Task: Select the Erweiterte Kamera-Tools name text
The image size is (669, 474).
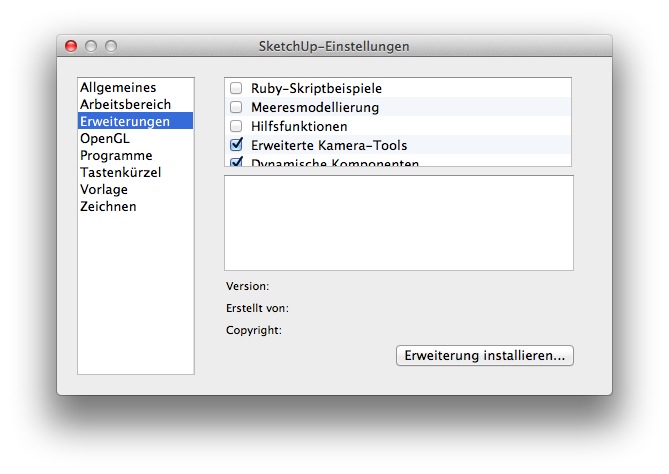Action: coord(329,146)
